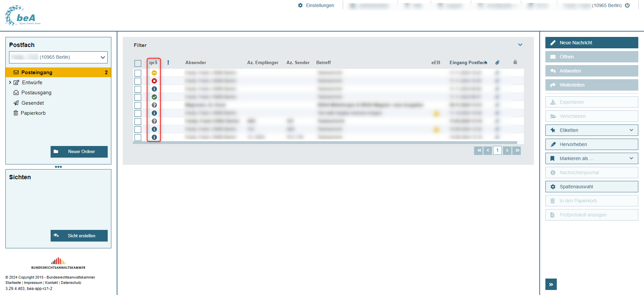Click the red error qeS status icon
Image resolution: width=644 pixels, height=295 pixels.
click(154, 81)
